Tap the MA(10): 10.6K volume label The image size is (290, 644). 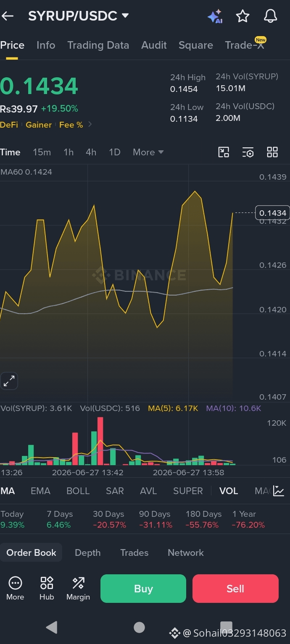click(234, 408)
